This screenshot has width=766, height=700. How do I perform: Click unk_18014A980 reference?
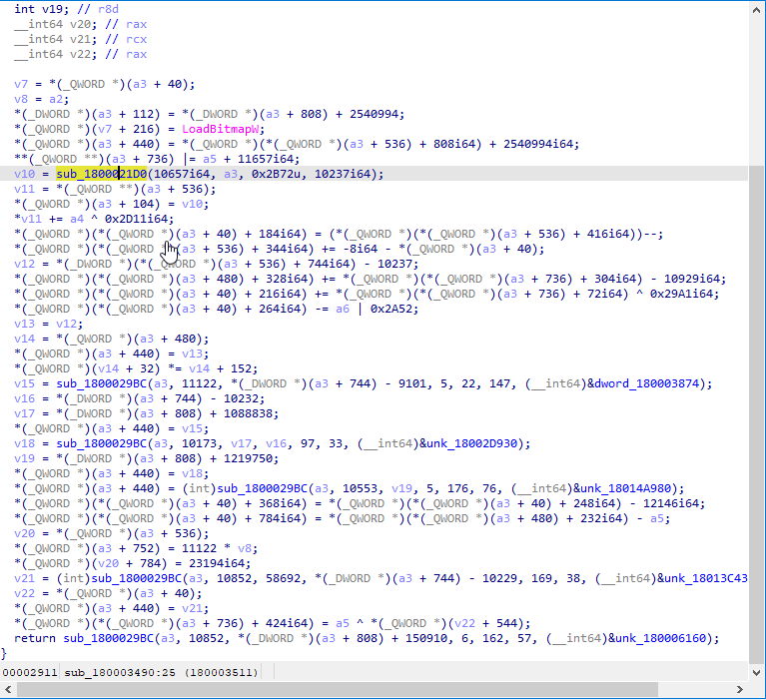click(x=625, y=488)
